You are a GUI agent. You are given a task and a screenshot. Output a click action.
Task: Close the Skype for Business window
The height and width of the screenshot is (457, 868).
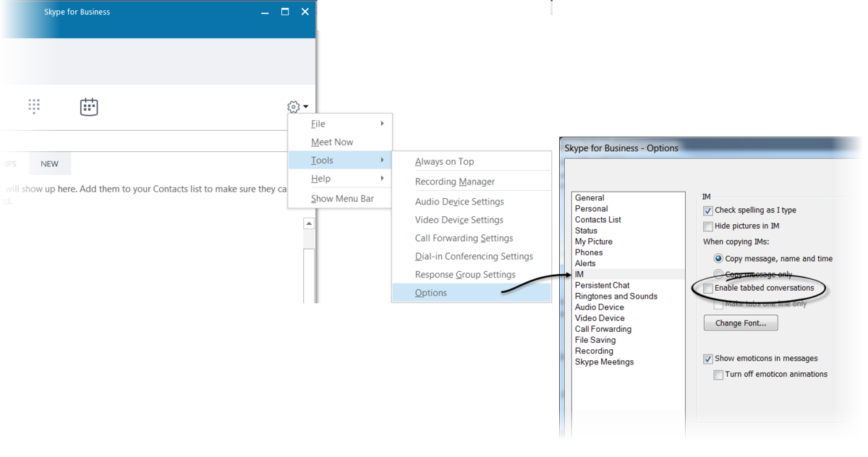coord(305,12)
